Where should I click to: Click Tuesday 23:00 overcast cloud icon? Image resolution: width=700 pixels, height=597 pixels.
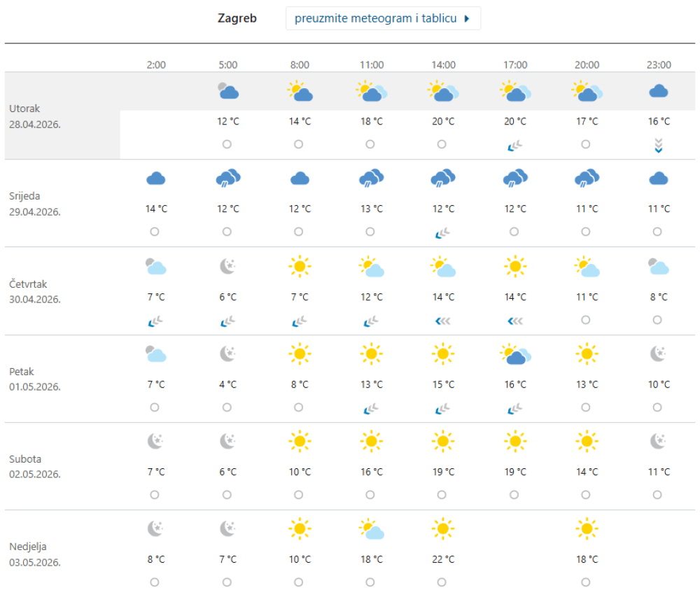[x=658, y=91]
